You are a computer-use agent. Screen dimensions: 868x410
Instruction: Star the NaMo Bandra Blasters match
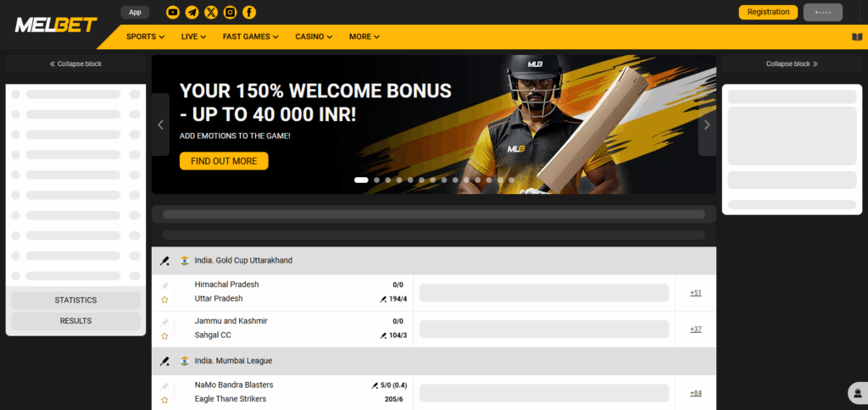[164, 400]
